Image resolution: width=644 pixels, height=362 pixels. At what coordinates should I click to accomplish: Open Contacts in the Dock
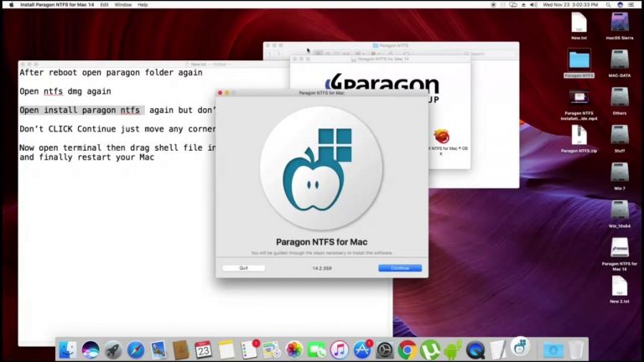point(181,350)
